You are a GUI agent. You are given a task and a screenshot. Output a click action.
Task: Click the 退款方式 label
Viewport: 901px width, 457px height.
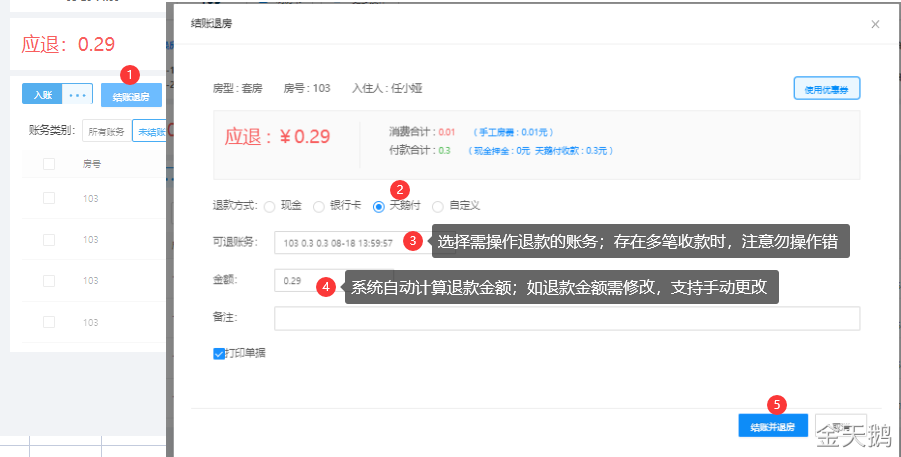[x=235, y=206]
